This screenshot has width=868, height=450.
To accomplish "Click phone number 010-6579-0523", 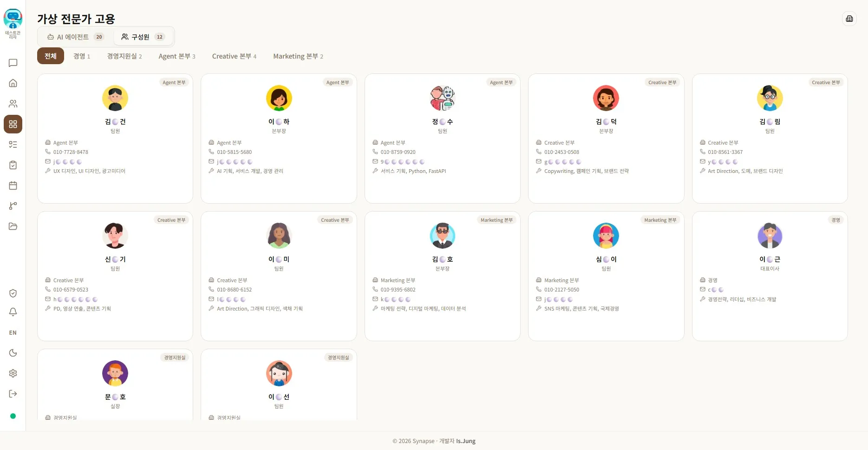I will tap(71, 290).
